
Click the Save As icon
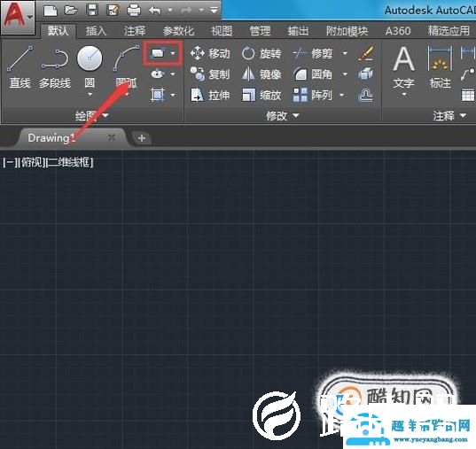[113, 11]
